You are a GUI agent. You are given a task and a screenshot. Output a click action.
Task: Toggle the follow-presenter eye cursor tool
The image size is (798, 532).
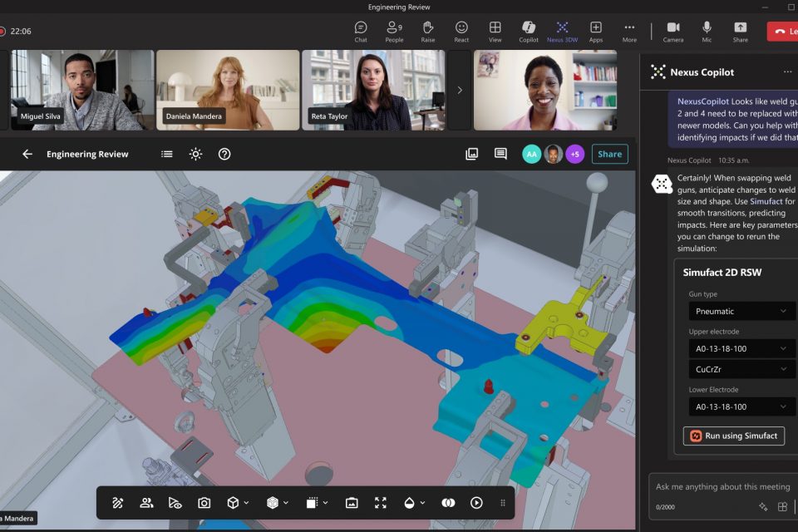point(175,503)
